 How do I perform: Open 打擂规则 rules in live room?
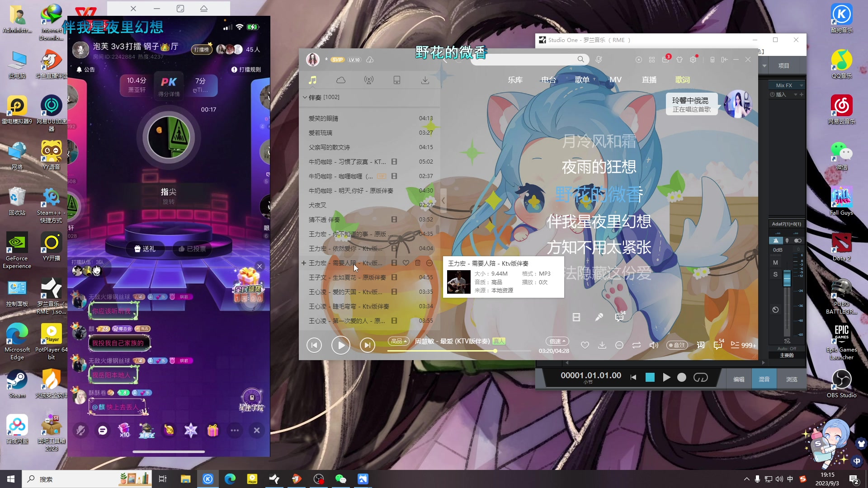246,70
